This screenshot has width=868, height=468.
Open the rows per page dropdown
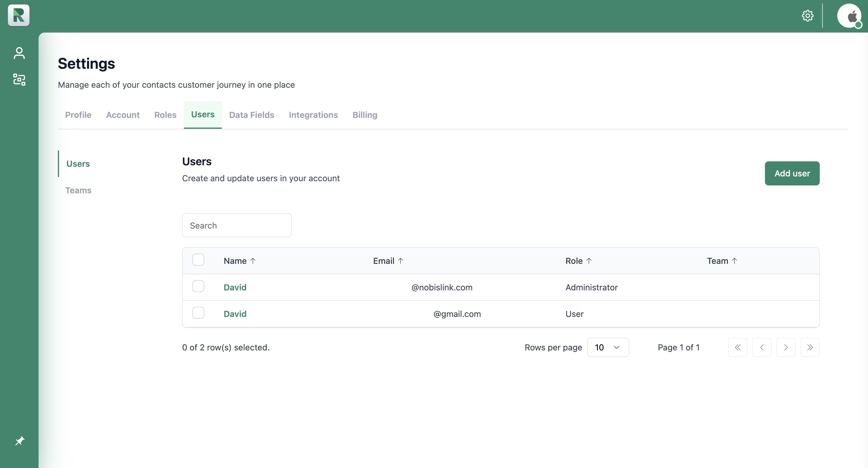pos(608,347)
